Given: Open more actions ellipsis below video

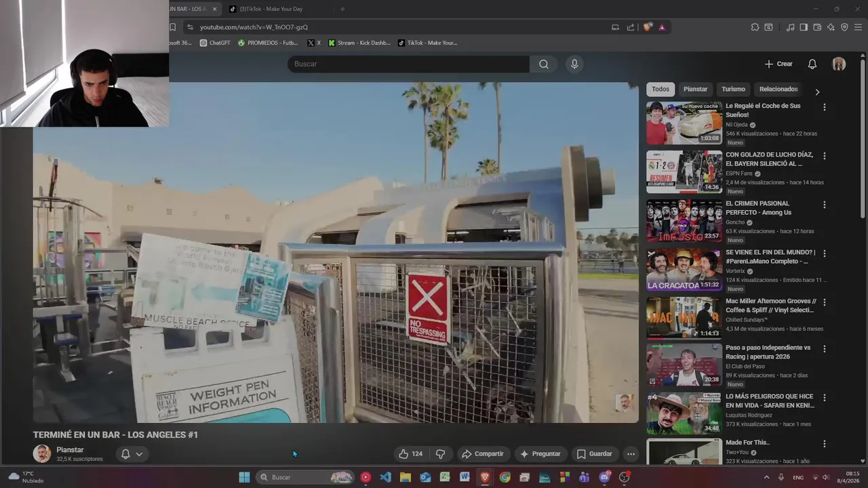Looking at the screenshot, I should click(631, 454).
